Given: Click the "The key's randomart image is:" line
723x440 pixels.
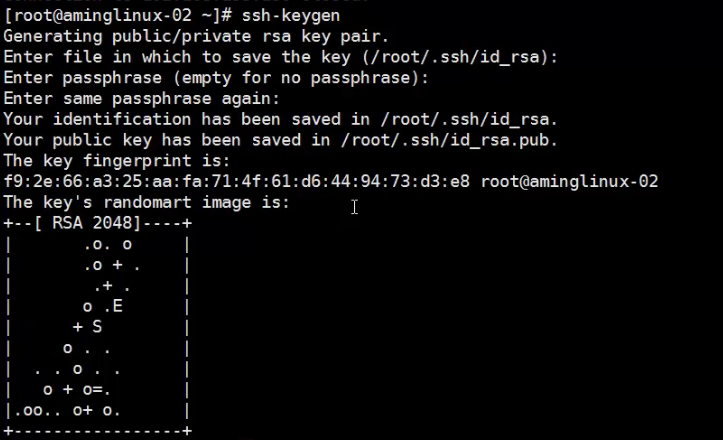Looking at the screenshot, I should (x=146, y=203).
